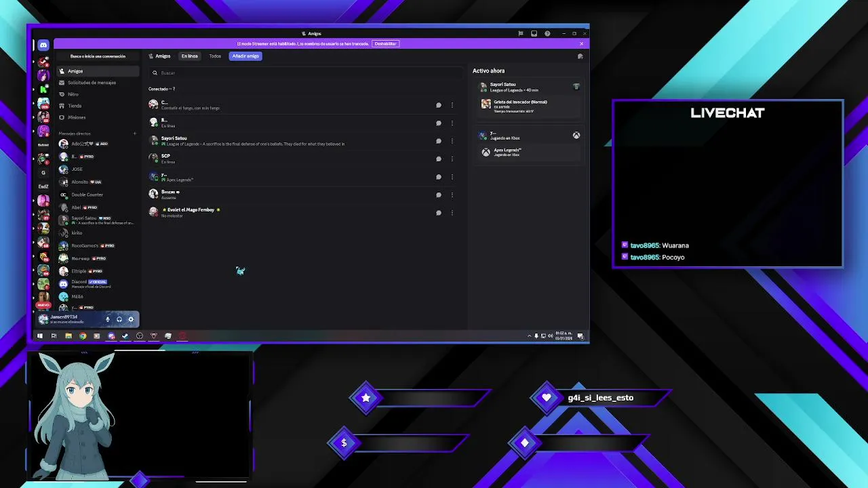Image resolution: width=868 pixels, height=488 pixels.
Task: Click the green K server icon
Action: coord(43,89)
